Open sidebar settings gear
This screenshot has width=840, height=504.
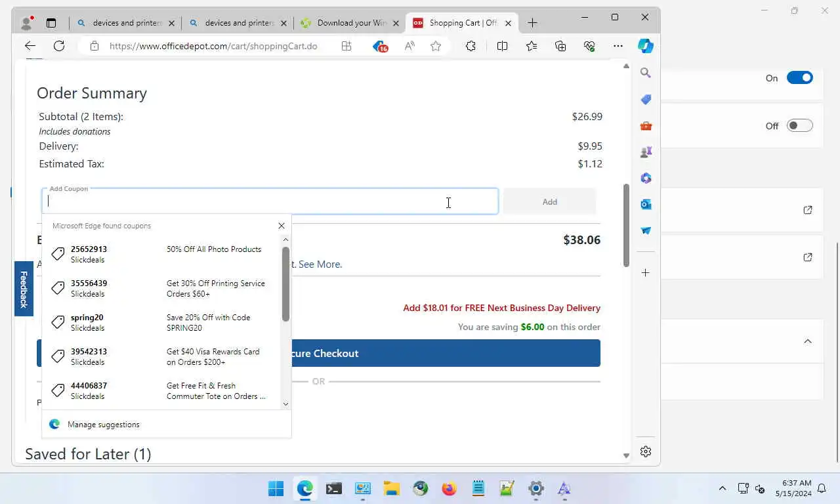coord(646,451)
